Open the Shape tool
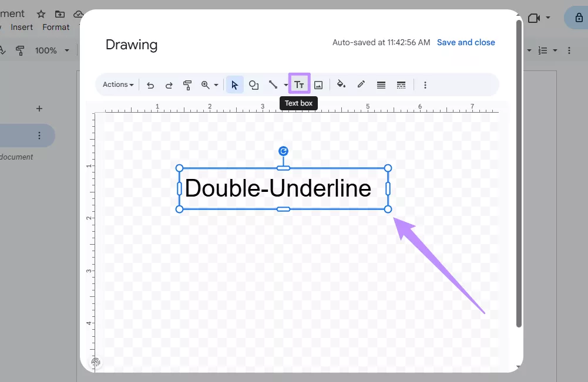588x382 pixels. (x=253, y=84)
